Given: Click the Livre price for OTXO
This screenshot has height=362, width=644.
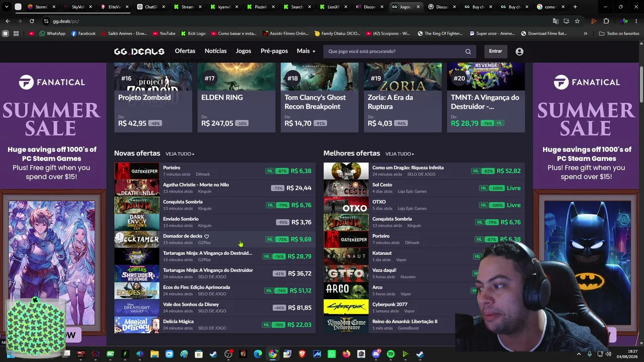Looking at the screenshot, I should coord(514,205).
